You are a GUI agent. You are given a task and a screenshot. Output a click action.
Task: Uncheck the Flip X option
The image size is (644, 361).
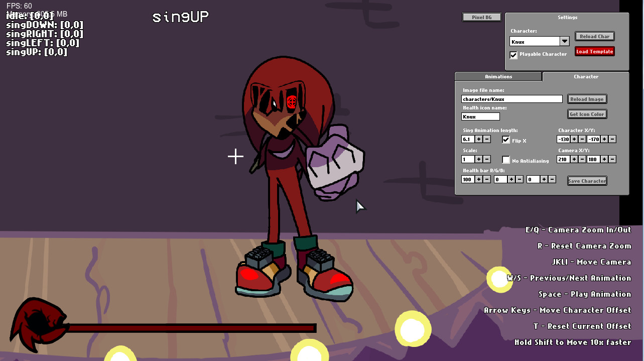click(506, 139)
